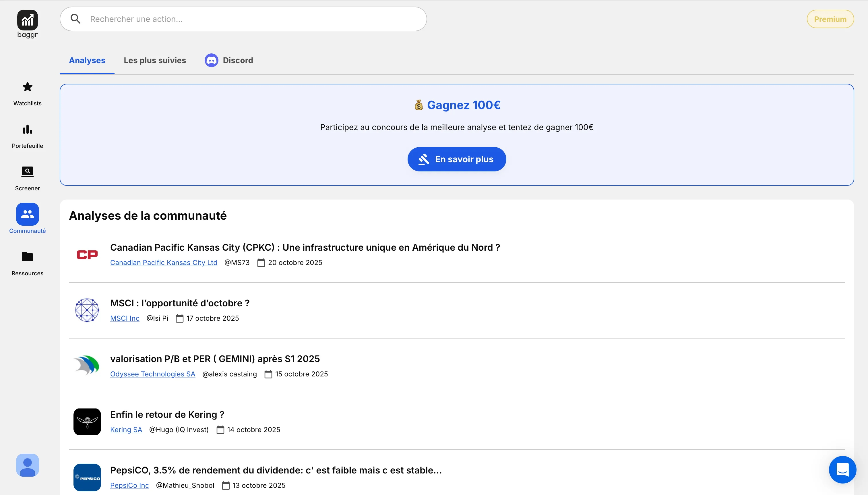Open the chat support bubble

(x=842, y=469)
